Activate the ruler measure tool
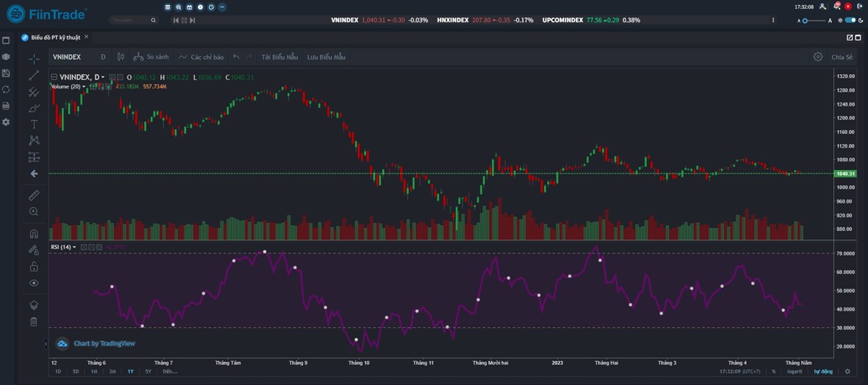This screenshot has height=385, width=868. pyautogui.click(x=34, y=195)
